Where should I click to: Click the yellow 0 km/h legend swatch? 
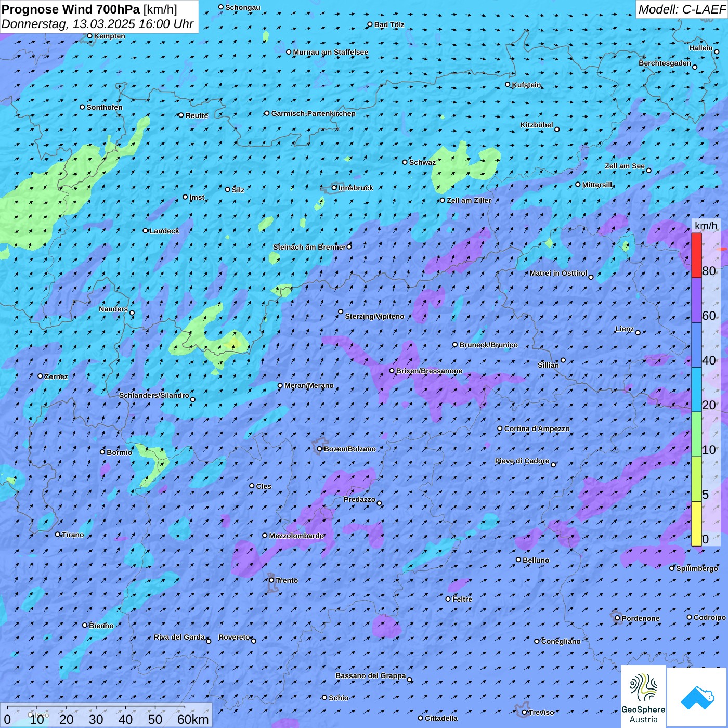(696, 524)
